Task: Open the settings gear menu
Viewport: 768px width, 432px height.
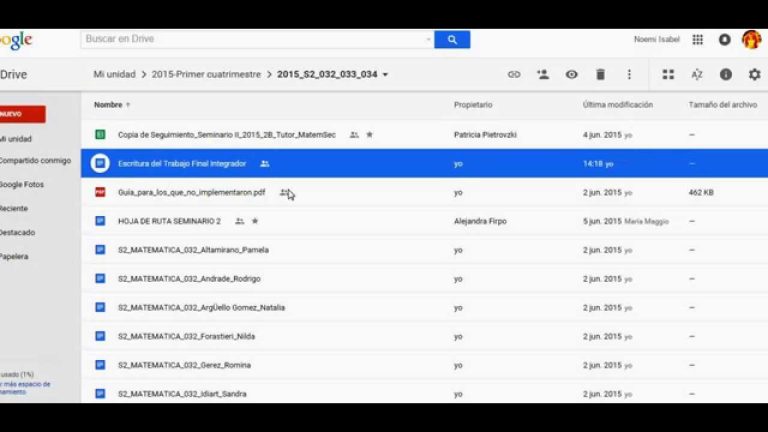Action: point(754,74)
